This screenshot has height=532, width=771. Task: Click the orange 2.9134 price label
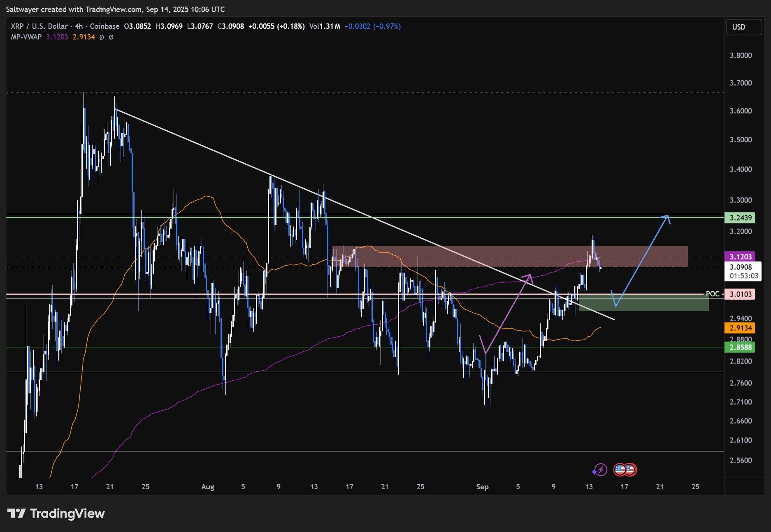740,328
